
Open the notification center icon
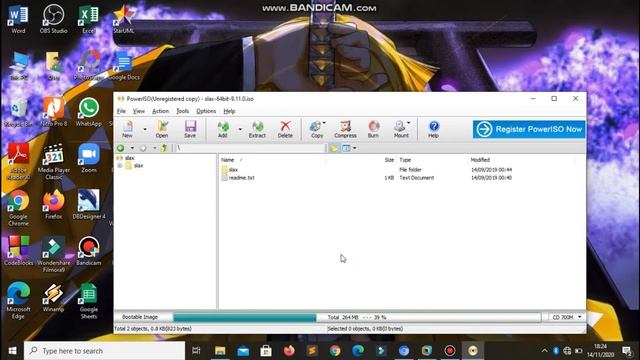(x=627, y=351)
